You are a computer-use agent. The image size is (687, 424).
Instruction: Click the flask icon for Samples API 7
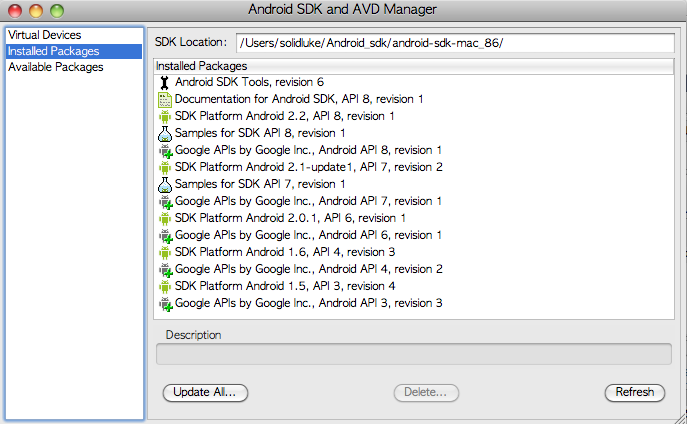click(x=165, y=185)
